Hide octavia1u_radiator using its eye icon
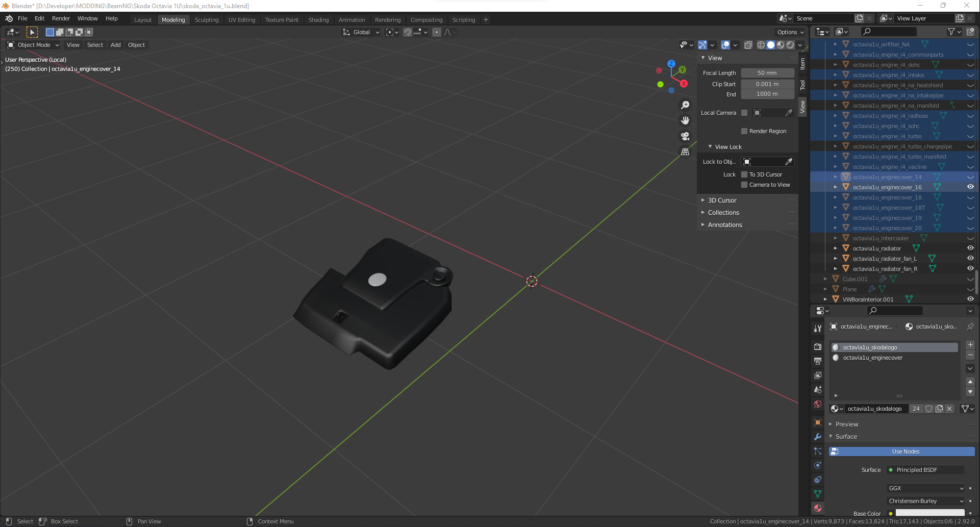The image size is (980, 527). [970, 248]
